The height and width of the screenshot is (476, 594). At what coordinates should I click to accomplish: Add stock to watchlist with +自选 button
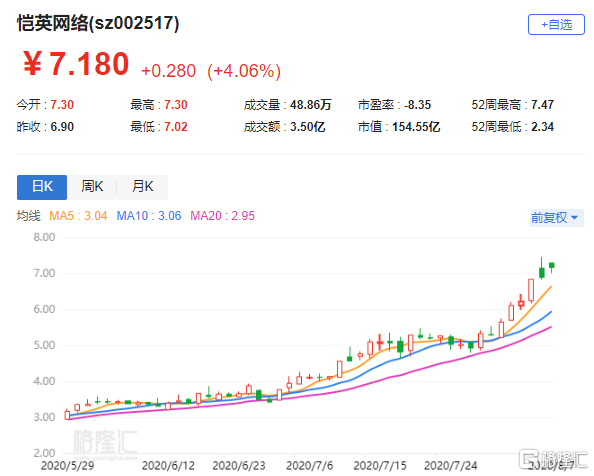point(556,25)
